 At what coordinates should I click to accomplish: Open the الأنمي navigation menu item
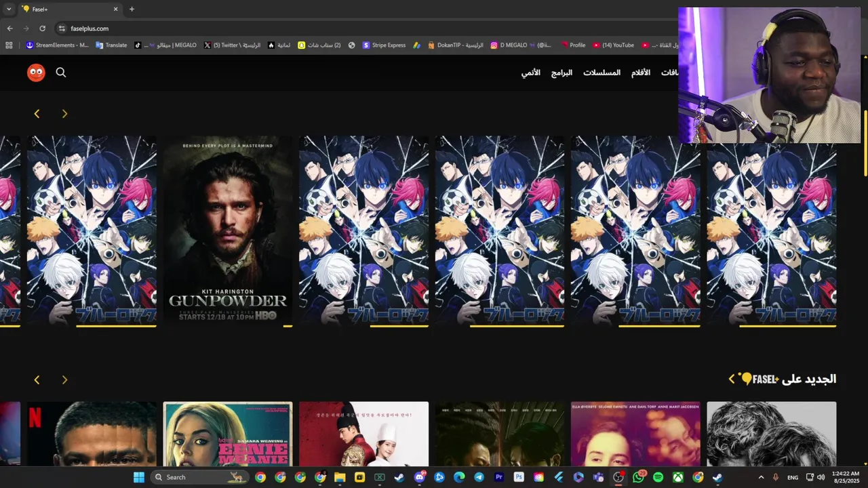point(531,73)
